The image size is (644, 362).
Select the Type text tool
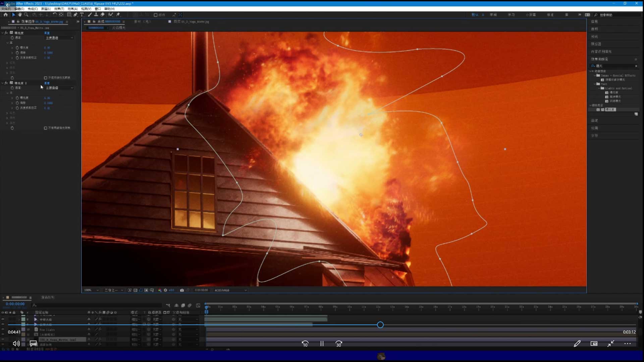pyautogui.click(x=82, y=15)
